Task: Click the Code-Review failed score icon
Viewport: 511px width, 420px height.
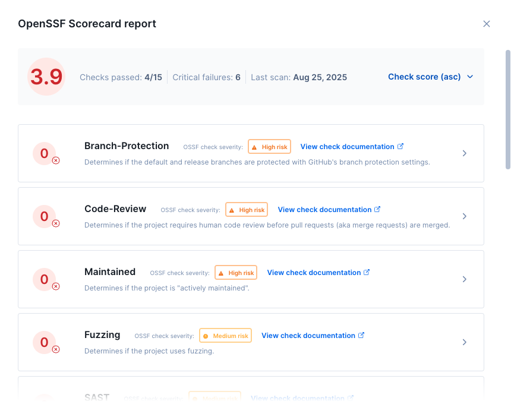Action: tap(45, 217)
